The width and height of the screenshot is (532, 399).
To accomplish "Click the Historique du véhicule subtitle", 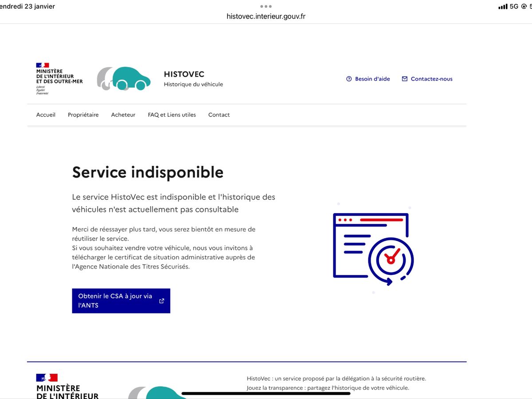I will 193,84.
